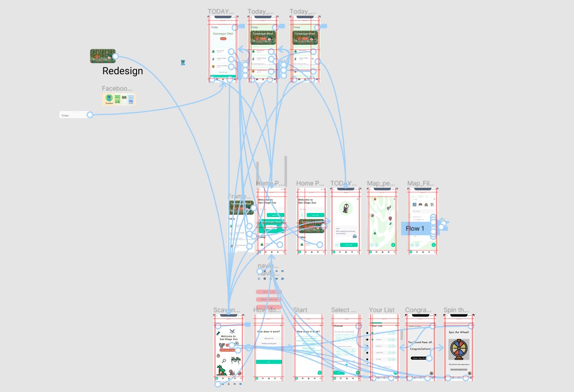Select the Map_pe... frame label
This screenshot has height=392, width=574.
pos(381,183)
